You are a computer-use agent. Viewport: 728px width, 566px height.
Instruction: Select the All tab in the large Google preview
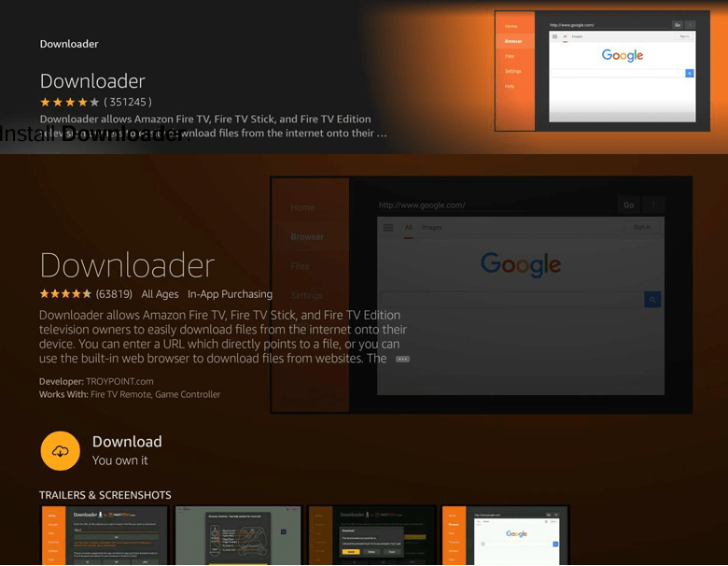(x=408, y=227)
